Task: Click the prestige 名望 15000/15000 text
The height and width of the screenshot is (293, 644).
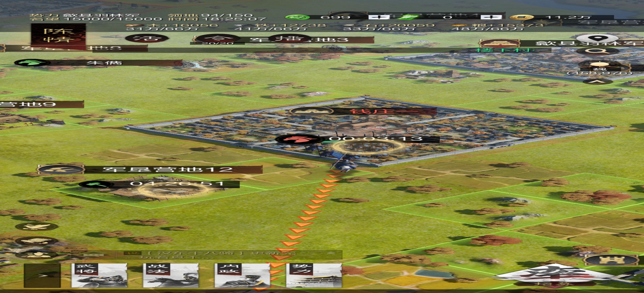Action: [96, 19]
